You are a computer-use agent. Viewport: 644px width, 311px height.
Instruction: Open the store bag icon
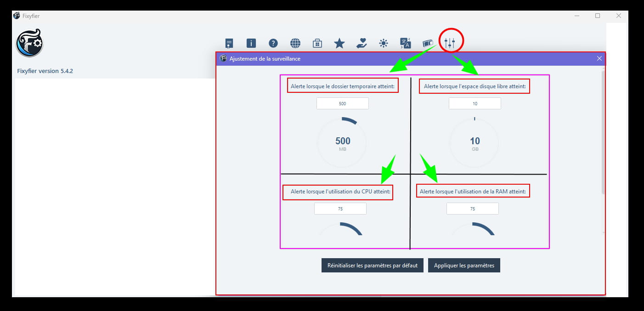317,43
